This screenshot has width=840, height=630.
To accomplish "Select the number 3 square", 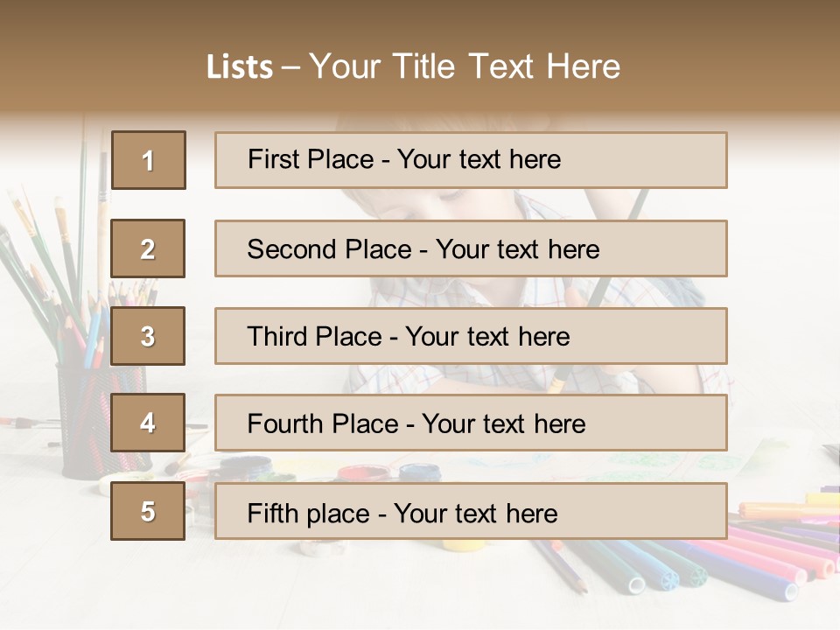I will tap(148, 336).
